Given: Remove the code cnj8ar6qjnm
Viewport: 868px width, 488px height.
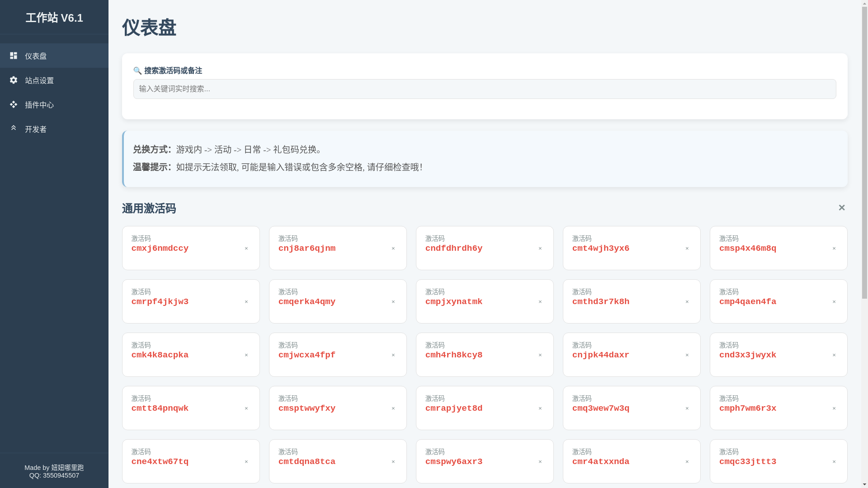Looking at the screenshot, I should pyautogui.click(x=393, y=249).
